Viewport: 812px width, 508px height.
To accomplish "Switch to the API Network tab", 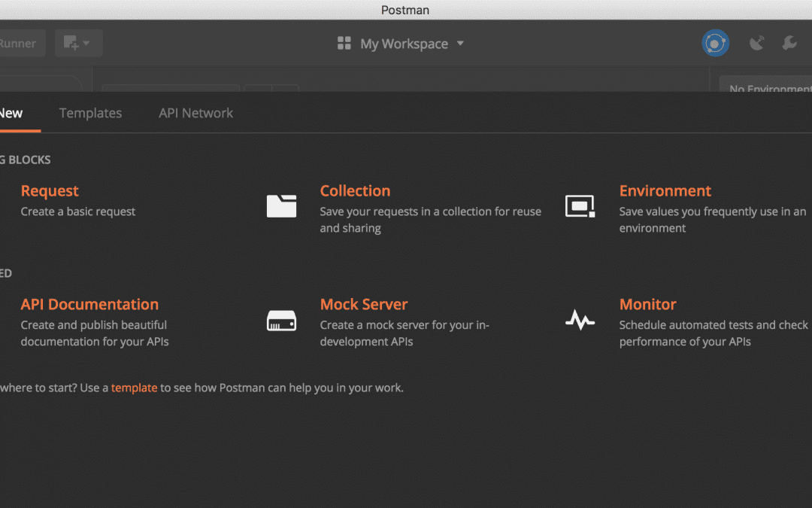I will [x=195, y=113].
